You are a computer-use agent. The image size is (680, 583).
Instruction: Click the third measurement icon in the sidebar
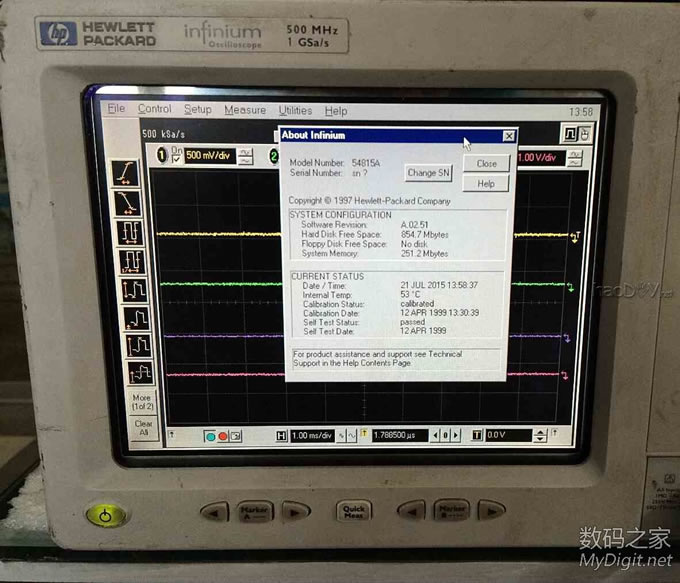[x=128, y=232]
